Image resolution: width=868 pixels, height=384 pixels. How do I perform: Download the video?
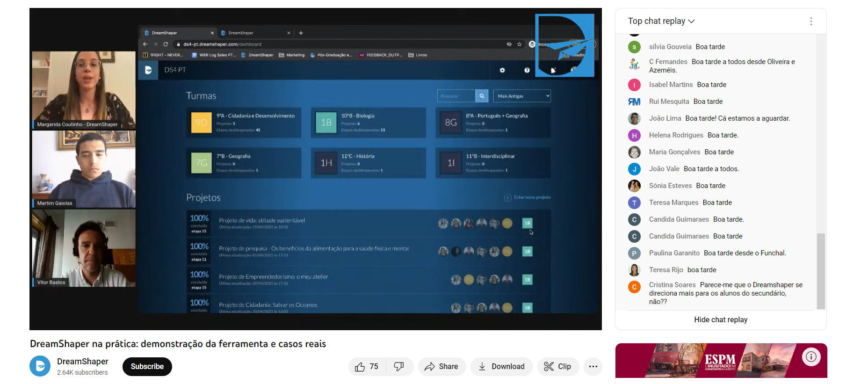(x=501, y=367)
